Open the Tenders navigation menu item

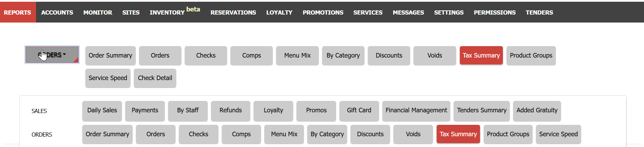pyautogui.click(x=539, y=12)
